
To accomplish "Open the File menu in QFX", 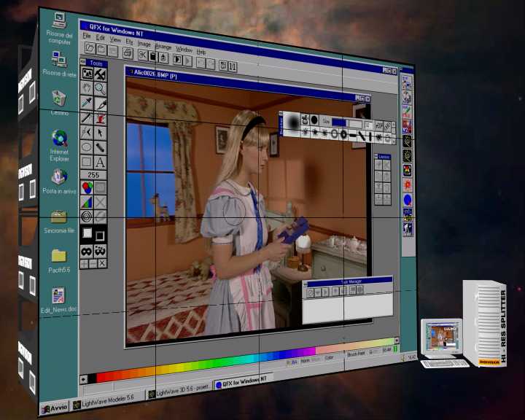I will (x=86, y=36).
